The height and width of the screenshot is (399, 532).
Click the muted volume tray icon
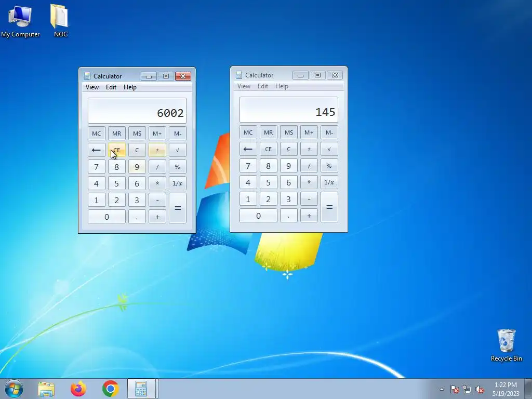pyautogui.click(x=480, y=389)
